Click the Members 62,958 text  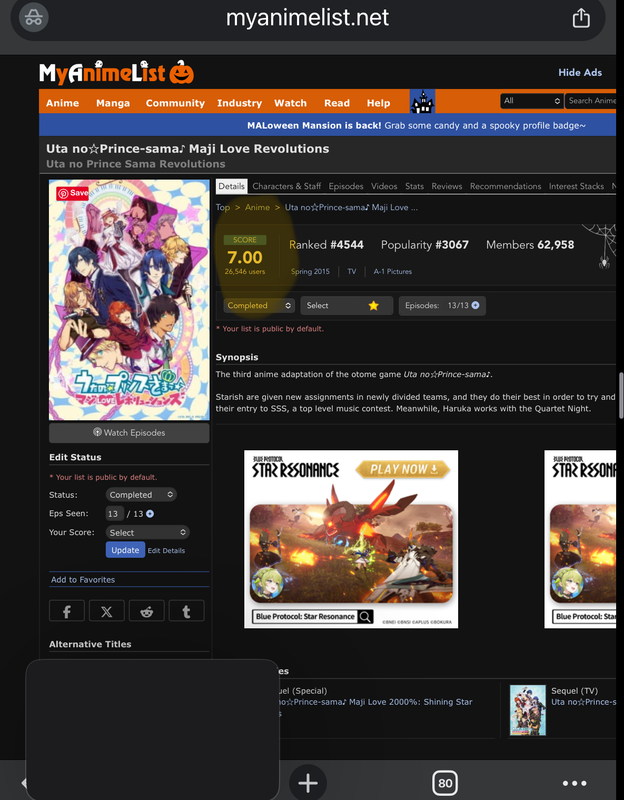[x=530, y=245]
